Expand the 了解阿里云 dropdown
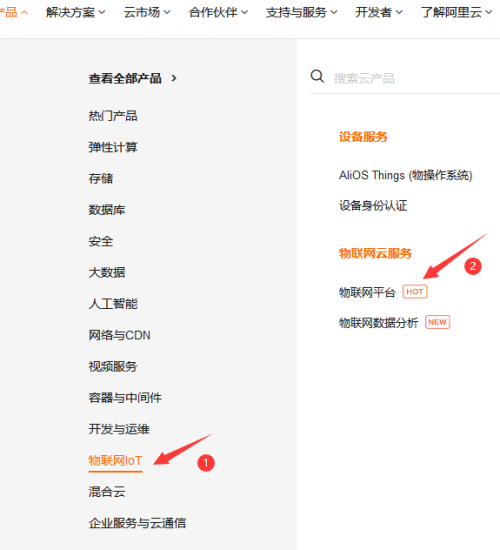The height and width of the screenshot is (550, 500). [456, 12]
